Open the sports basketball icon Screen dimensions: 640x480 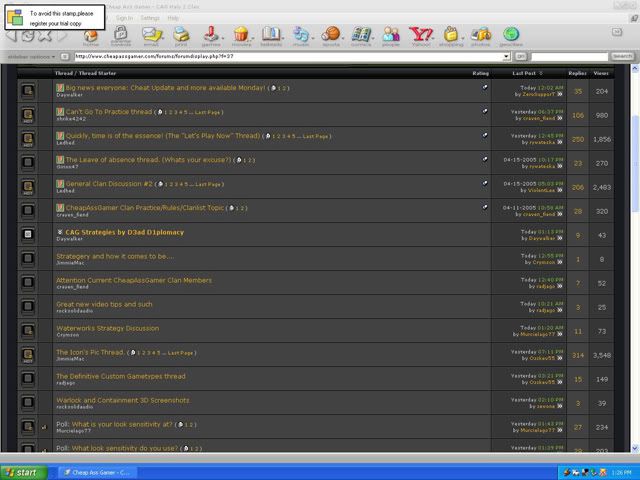click(x=331, y=34)
